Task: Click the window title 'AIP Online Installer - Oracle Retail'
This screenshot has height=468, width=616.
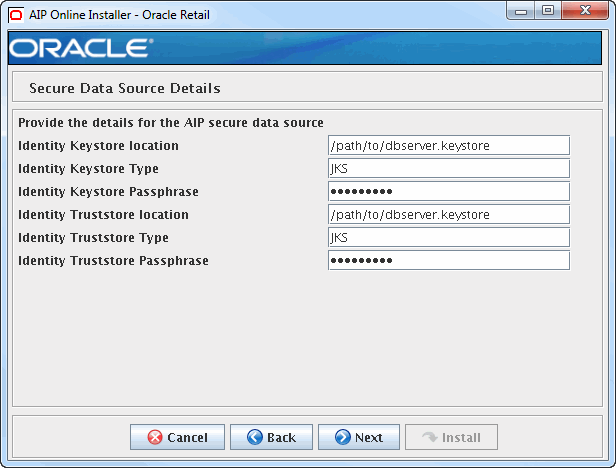Action: 119,15
